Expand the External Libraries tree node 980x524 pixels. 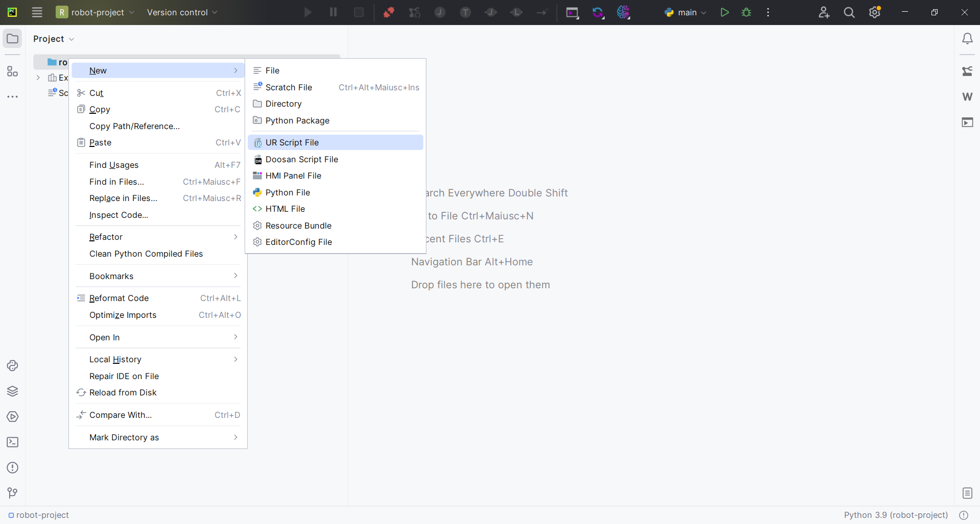pos(38,78)
